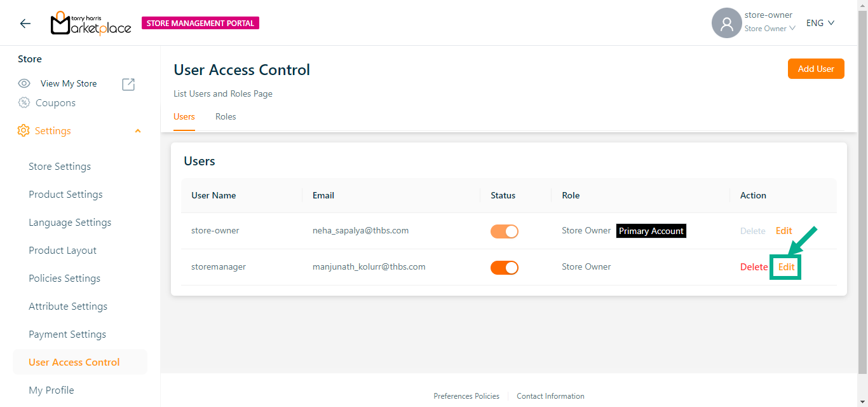
Task: Select the Users tab
Action: tap(184, 117)
